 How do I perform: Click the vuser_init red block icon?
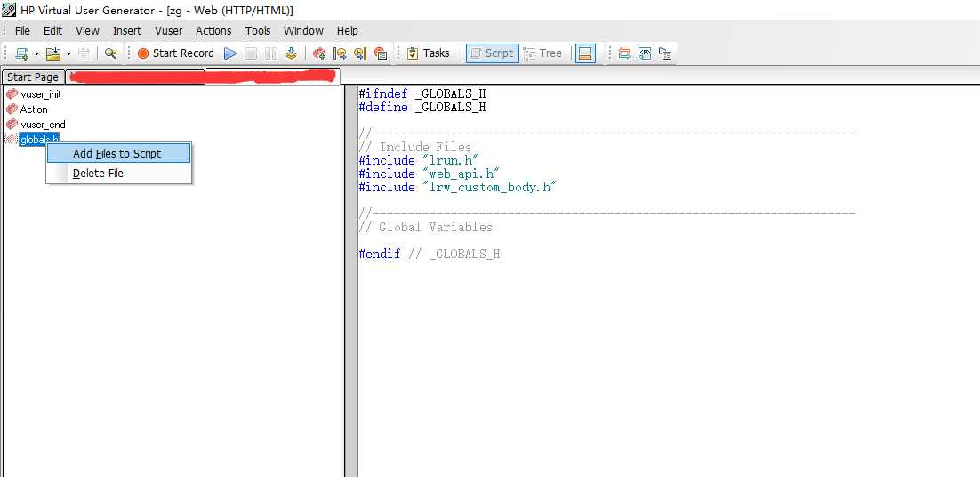(12, 93)
